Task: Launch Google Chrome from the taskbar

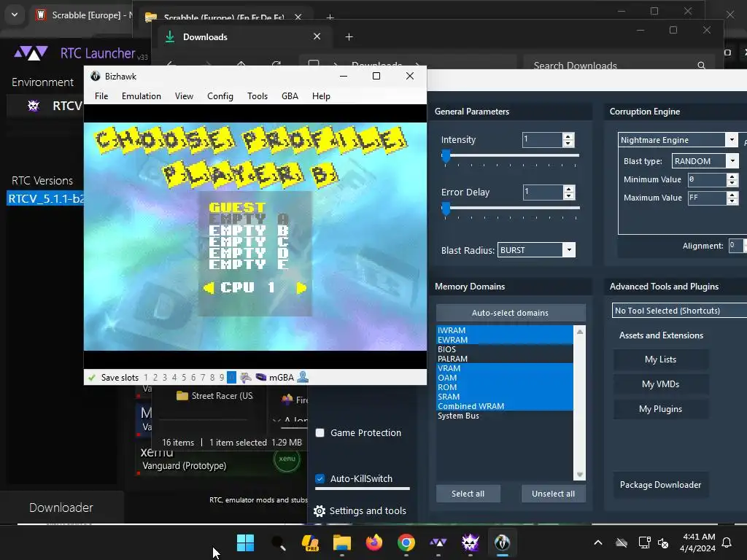Action: point(406,542)
